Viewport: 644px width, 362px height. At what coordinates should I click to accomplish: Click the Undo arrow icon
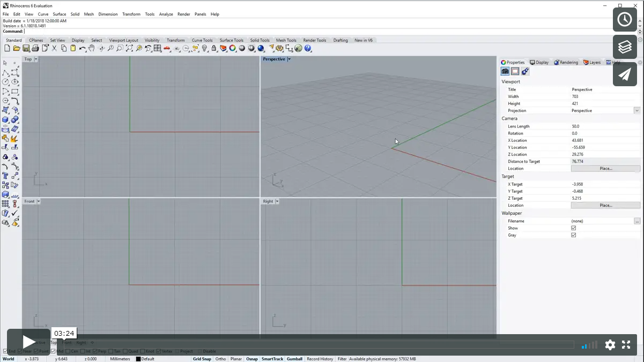pos(82,48)
